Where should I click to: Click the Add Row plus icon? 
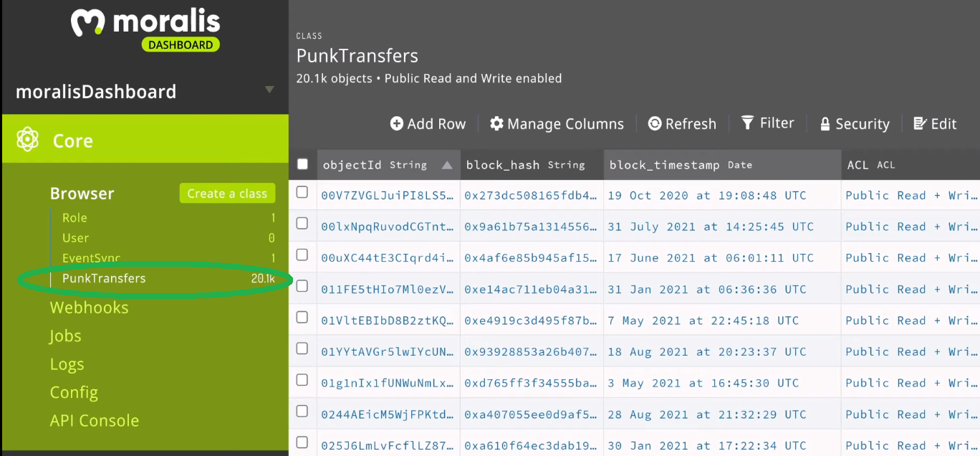(396, 124)
